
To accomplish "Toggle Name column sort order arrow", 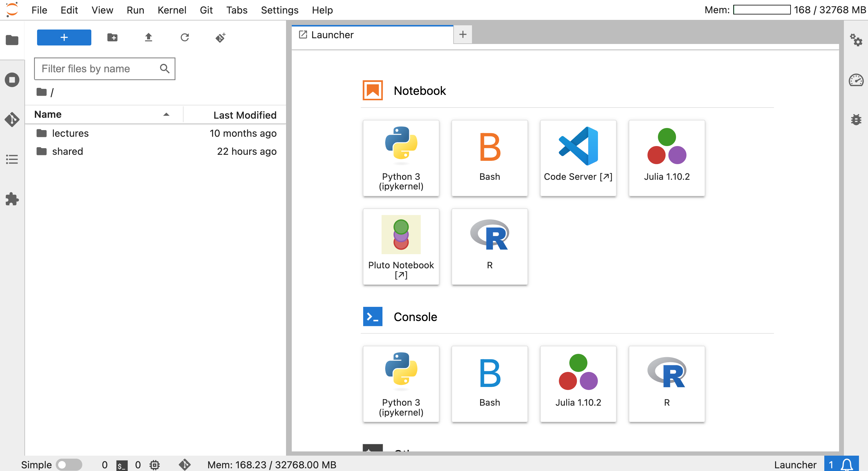I will click(166, 114).
